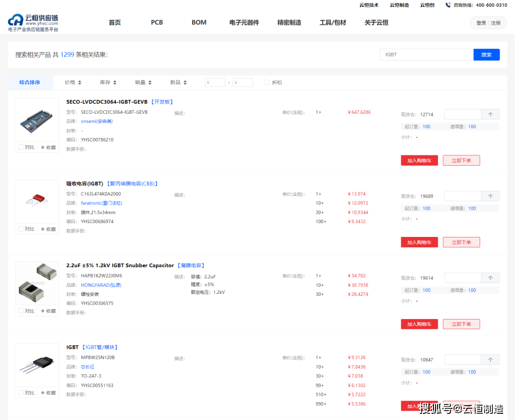Open TO-247-3 IGBT product image

coord(37,366)
